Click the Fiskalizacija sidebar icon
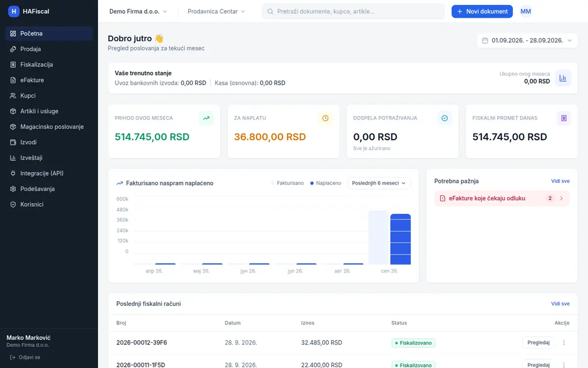The width and height of the screenshot is (588, 368). [13, 65]
